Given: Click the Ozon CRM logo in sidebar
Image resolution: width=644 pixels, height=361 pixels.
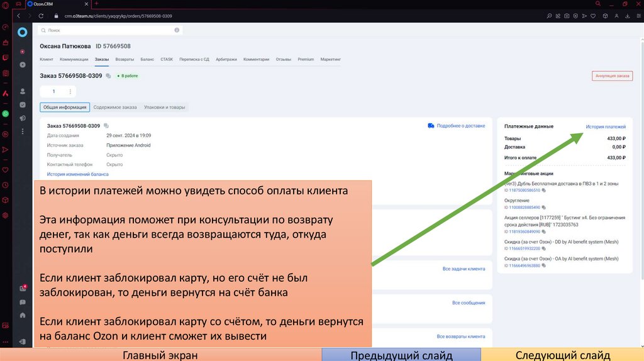Looking at the screenshot, I should pos(22,32).
